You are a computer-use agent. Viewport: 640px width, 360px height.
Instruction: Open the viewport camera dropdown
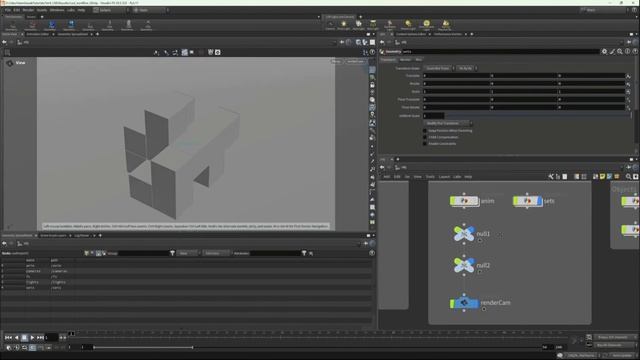tap(356, 61)
